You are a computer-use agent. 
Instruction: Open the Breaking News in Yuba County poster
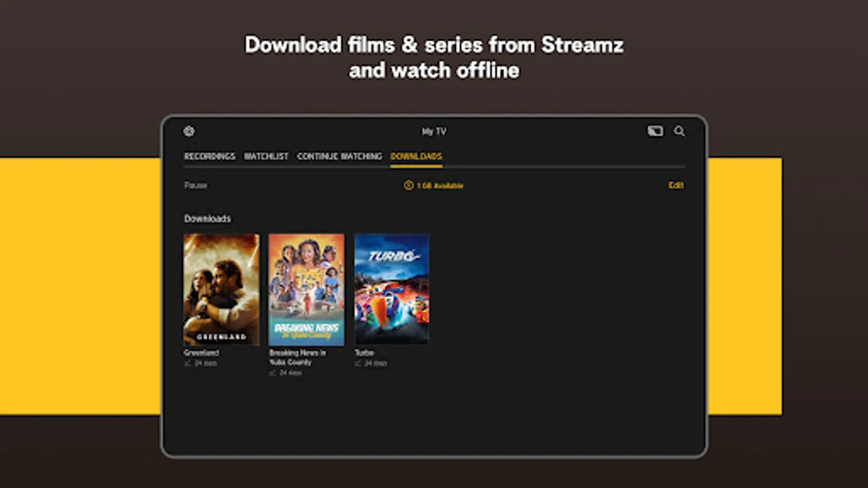307,290
